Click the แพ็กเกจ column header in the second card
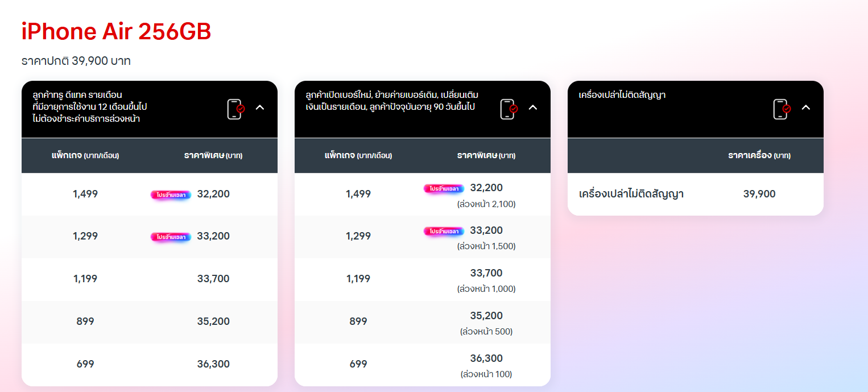 tap(358, 155)
